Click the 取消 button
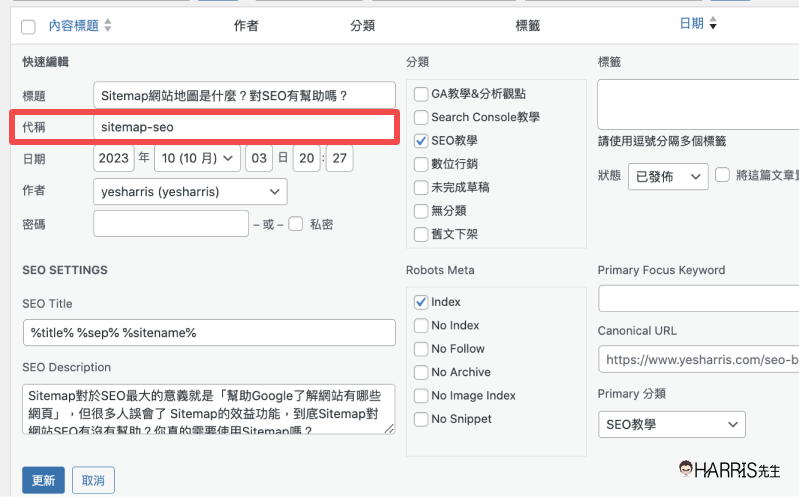 (93, 480)
